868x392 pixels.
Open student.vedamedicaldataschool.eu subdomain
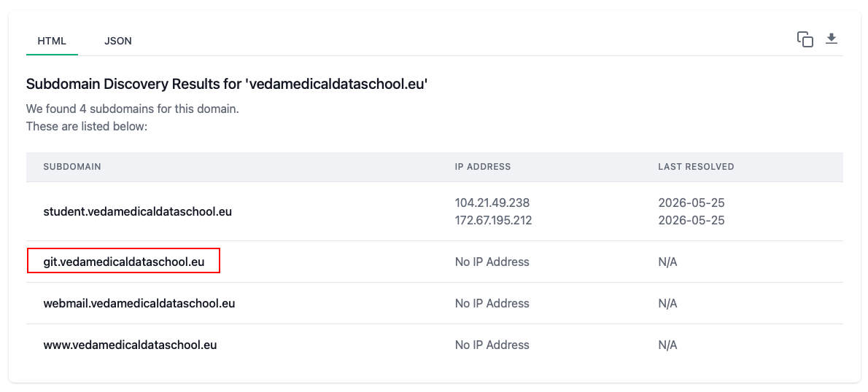(x=138, y=211)
